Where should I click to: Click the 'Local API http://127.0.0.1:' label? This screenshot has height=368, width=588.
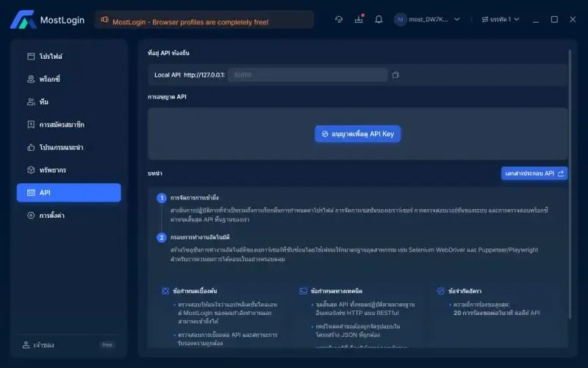190,75
